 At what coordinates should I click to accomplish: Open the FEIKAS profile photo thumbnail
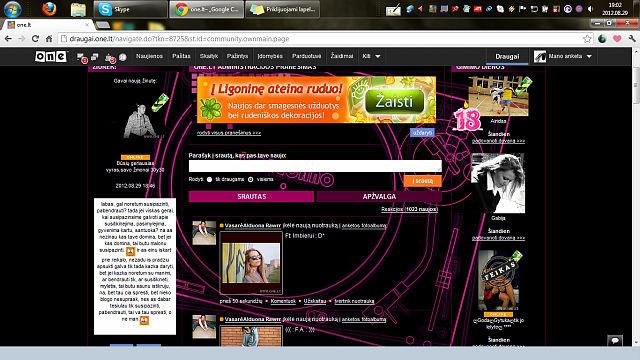coord(498,280)
